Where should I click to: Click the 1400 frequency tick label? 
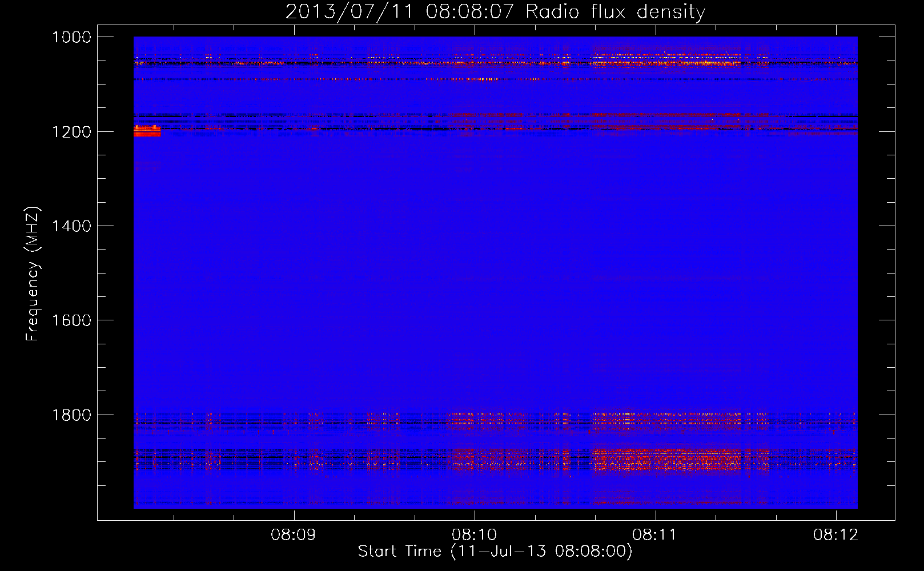(x=71, y=226)
